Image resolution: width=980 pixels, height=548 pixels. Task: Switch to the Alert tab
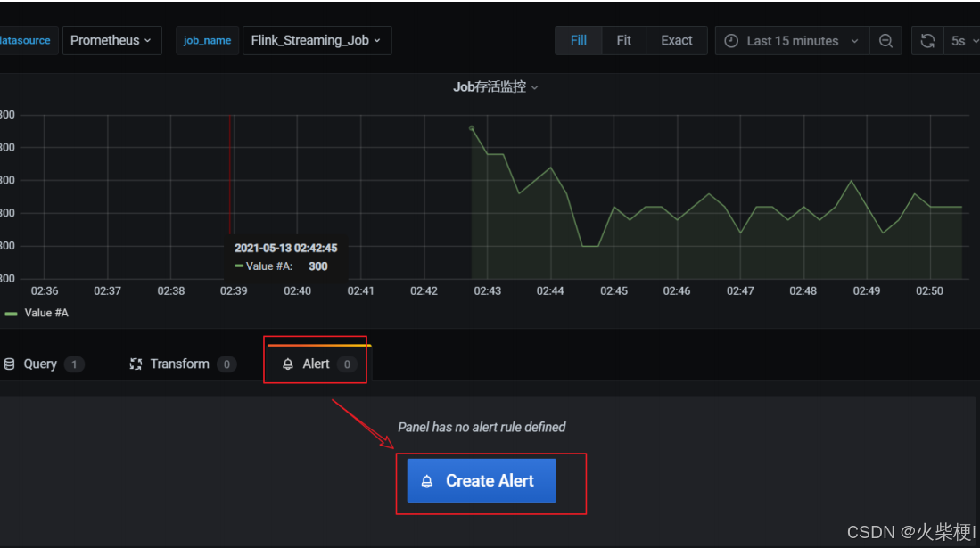(318, 364)
